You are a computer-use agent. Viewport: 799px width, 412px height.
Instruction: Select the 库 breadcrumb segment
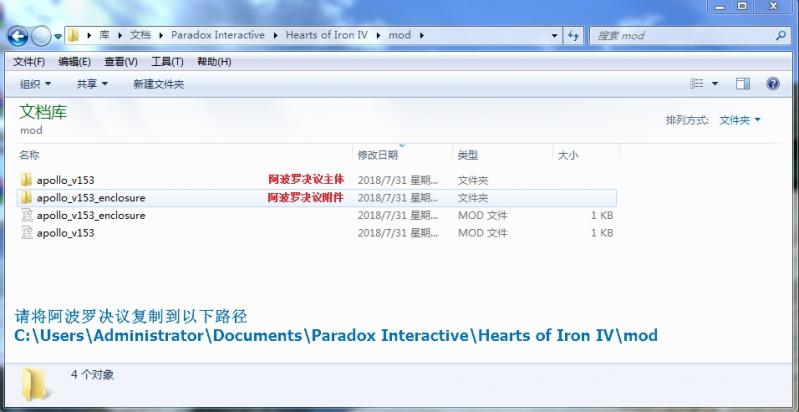tap(104, 36)
